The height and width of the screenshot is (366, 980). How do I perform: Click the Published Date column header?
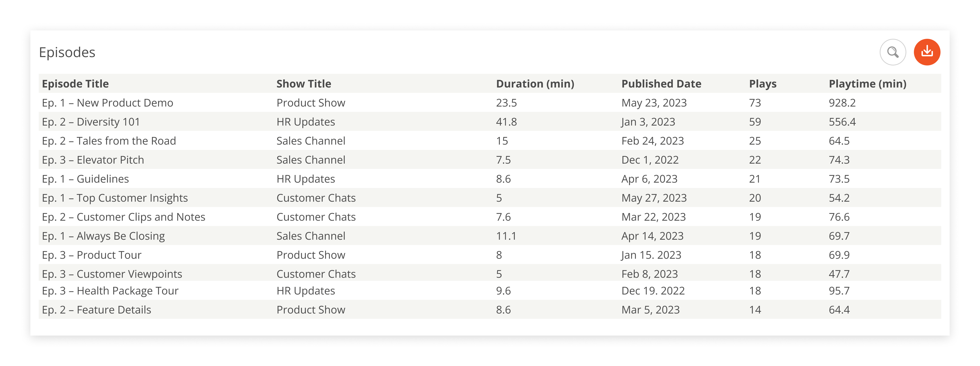[x=661, y=84]
